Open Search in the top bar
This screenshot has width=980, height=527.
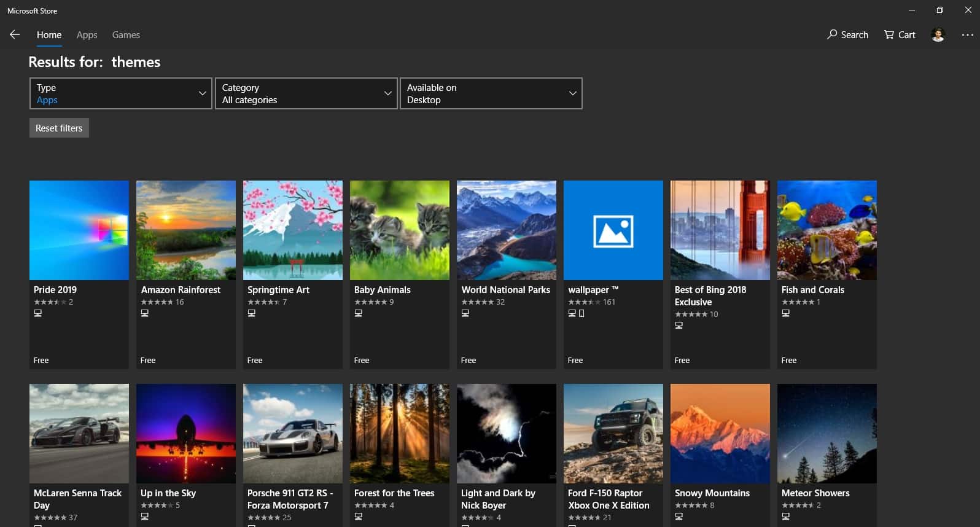click(847, 35)
